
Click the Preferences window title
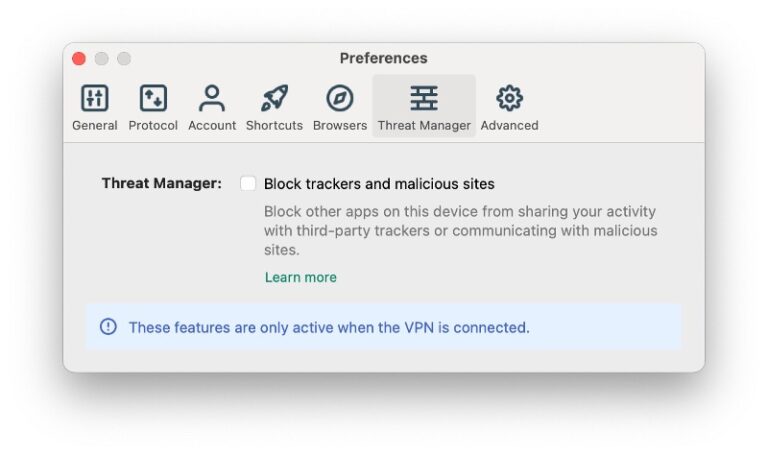pos(383,59)
